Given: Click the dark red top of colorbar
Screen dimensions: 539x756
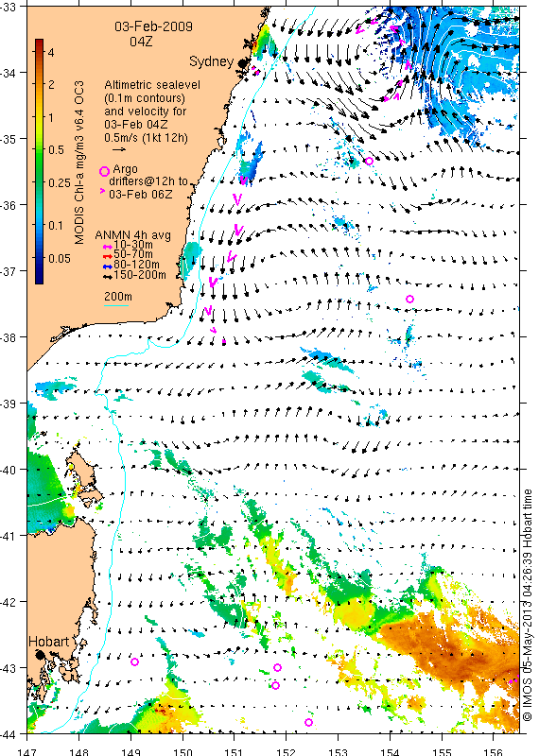Looking at the screenshot, I should 39,43.
